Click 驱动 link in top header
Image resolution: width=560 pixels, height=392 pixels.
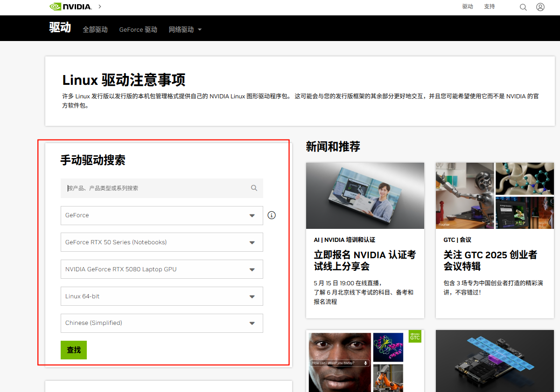pos(468,7)
